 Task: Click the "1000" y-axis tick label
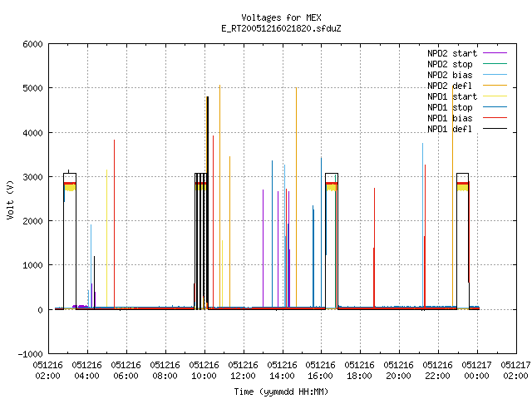point(33,265)
